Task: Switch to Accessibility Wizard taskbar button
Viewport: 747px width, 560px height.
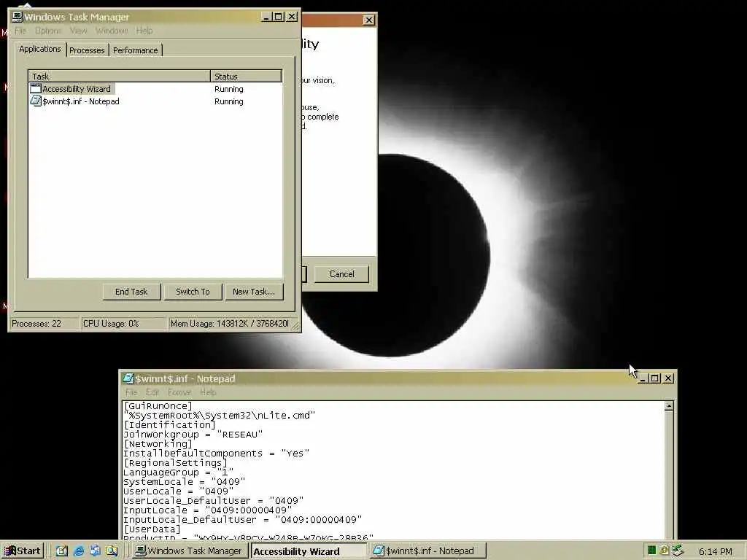Action: (309, 551)
